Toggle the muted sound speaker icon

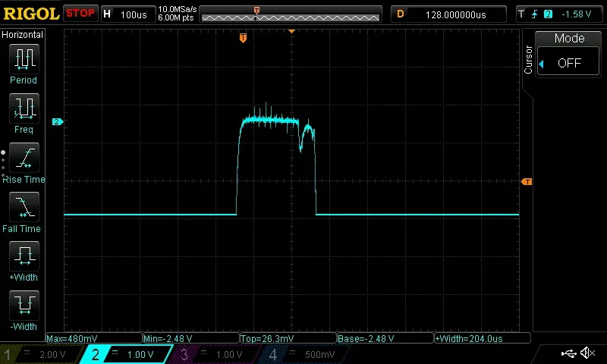click(x=588, y=353)
